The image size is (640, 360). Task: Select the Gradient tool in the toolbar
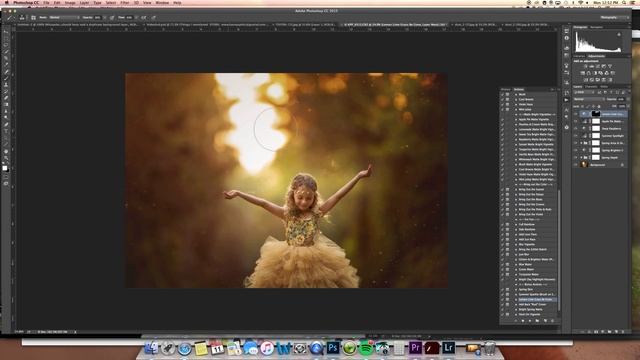[x=6, y=104]
